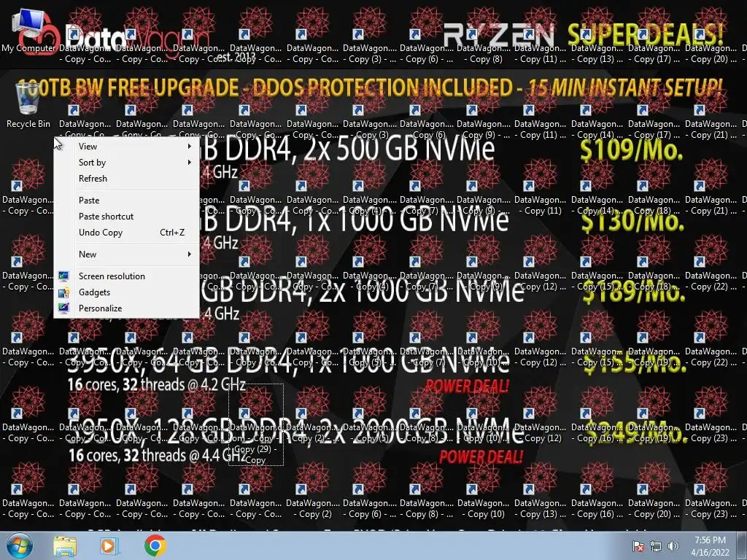Image resolution: width=747 pixels, height=560 pixels.
Task: Open Screen resolution from context menu
Action: click(x=126, y=276)
